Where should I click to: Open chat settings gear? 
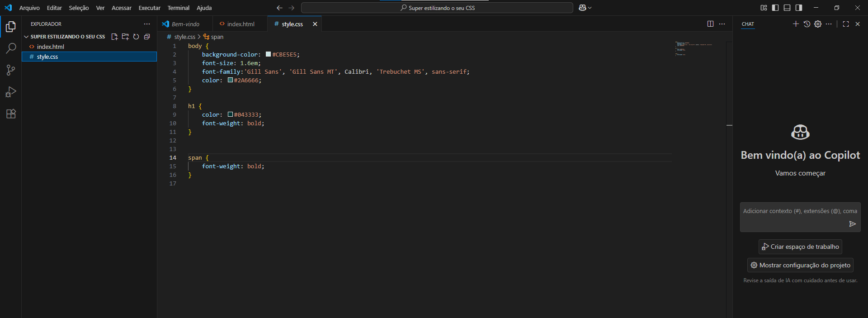coord(818,24)
